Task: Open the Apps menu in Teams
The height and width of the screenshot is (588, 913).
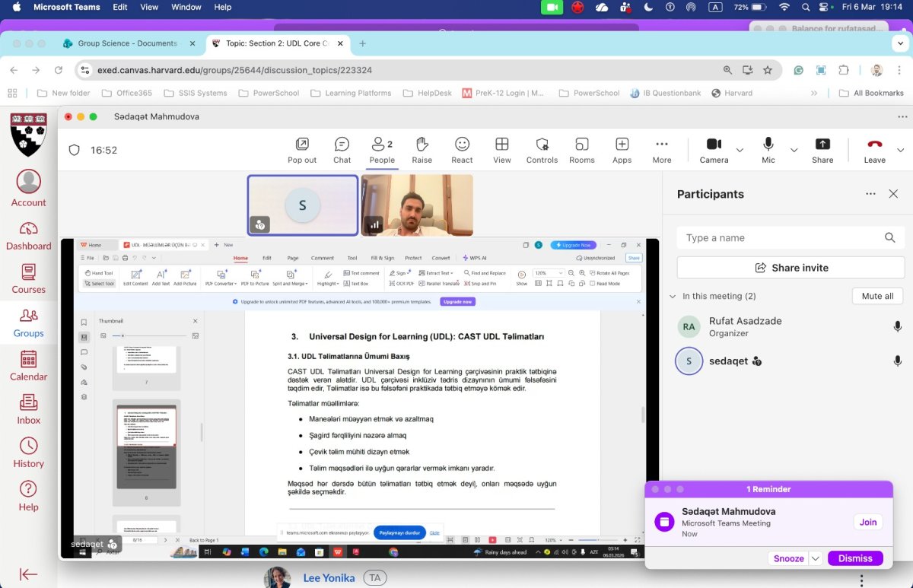Action: tap(622, 149)
